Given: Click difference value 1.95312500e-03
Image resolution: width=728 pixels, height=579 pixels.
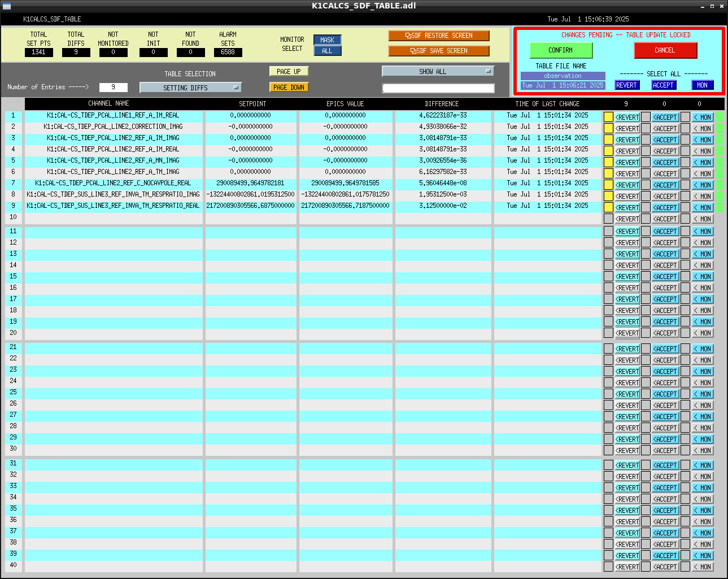Looking at the screenshot, I should [443, 194].
